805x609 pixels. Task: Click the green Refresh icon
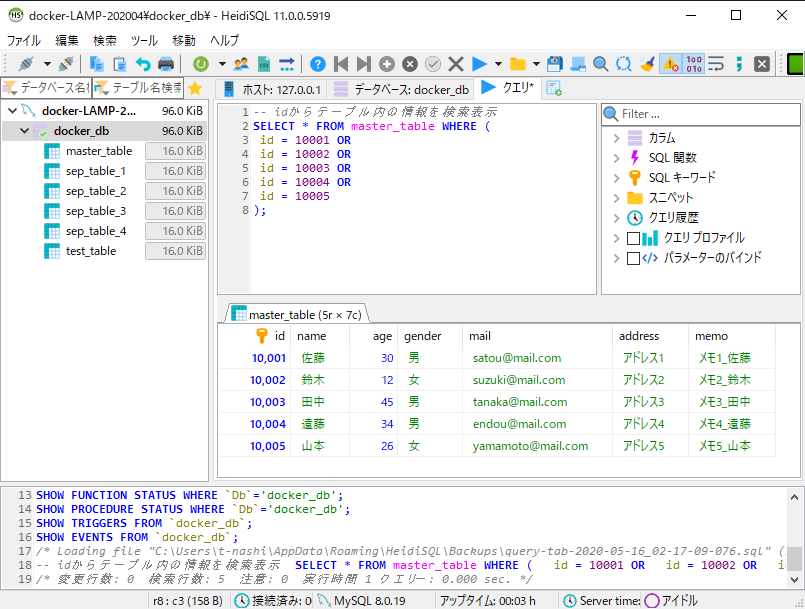pyautogui.click(x=201, y=64)
